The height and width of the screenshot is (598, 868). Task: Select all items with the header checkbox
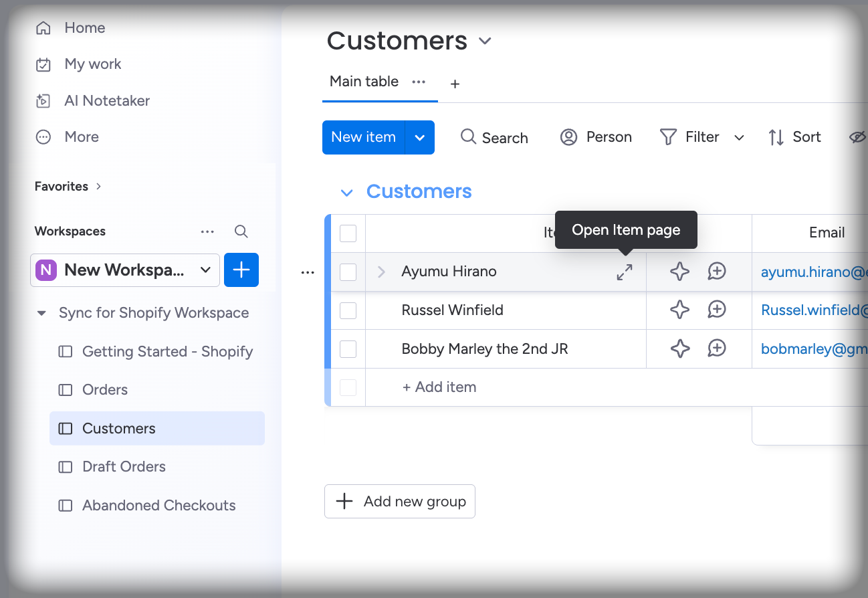(x=348, y=233)
